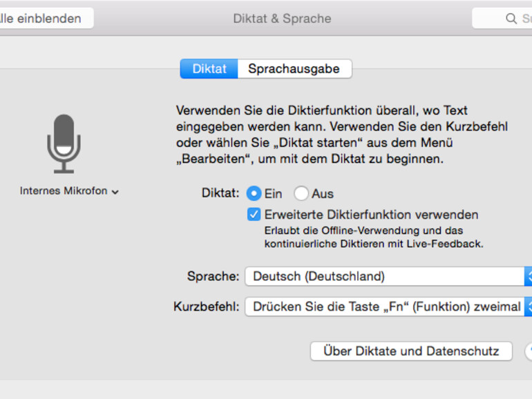The height and width of the screenshot is (399, 532).
Task: Open help with the round question button
Action: tap(529, 351)
